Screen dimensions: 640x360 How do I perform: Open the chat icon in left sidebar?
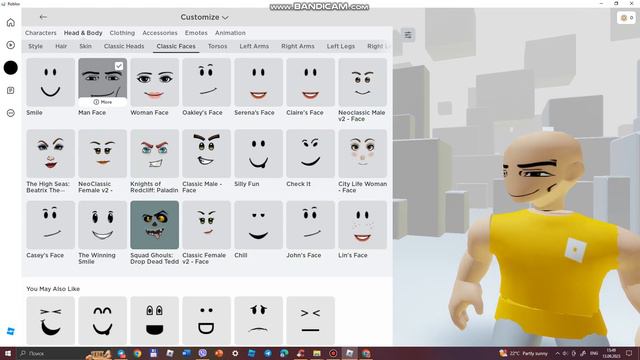pos(11,90)
